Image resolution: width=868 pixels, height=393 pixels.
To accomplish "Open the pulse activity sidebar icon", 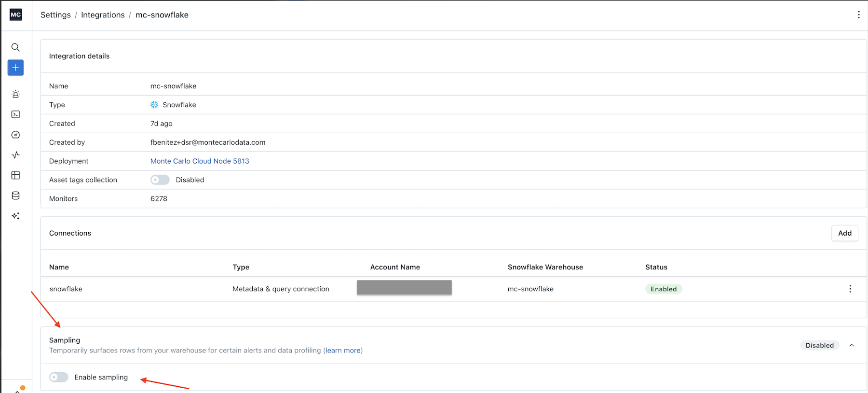I will pyautogui.click(x=15, y=155).
